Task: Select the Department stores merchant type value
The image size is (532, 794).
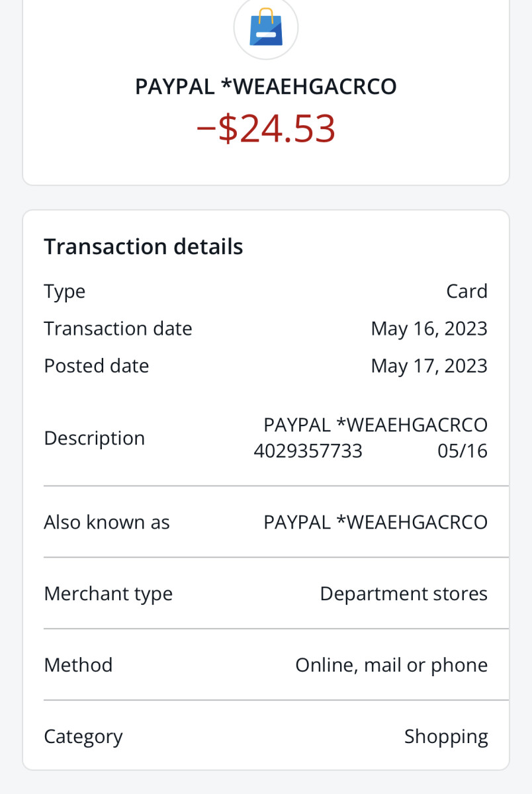Action: click(404, 594)
